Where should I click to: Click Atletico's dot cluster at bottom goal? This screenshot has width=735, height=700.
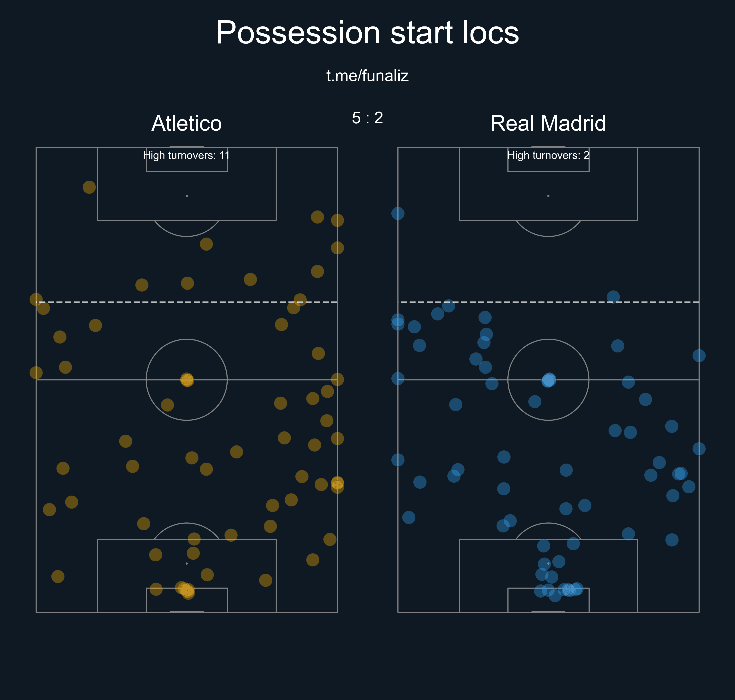(x=185, y=590)
